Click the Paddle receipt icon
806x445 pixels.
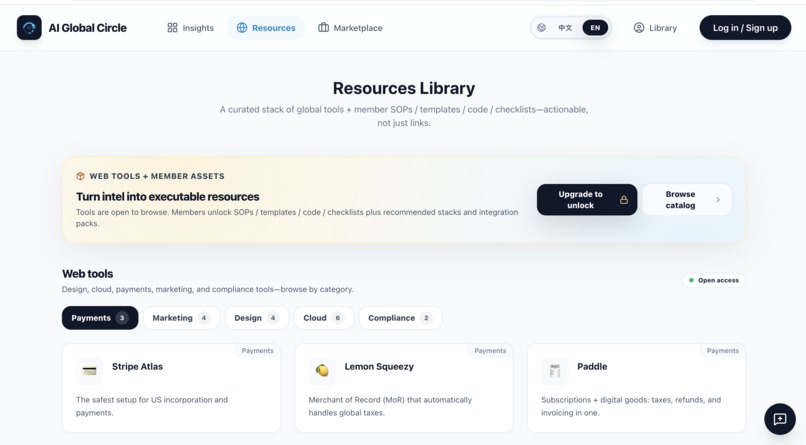(555, 370)
